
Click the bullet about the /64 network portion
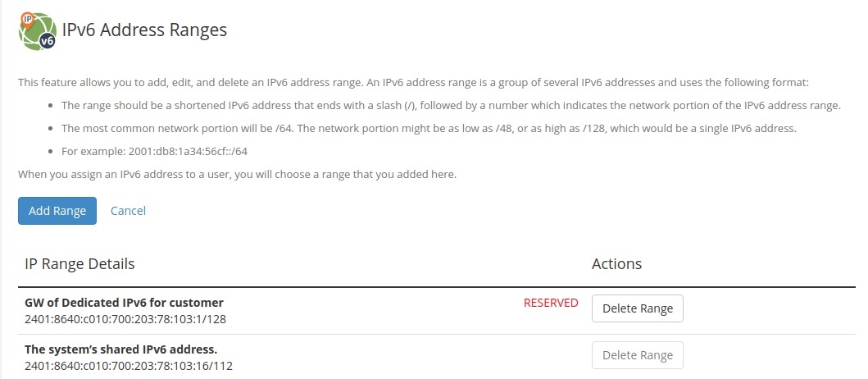tap(429, 128)
